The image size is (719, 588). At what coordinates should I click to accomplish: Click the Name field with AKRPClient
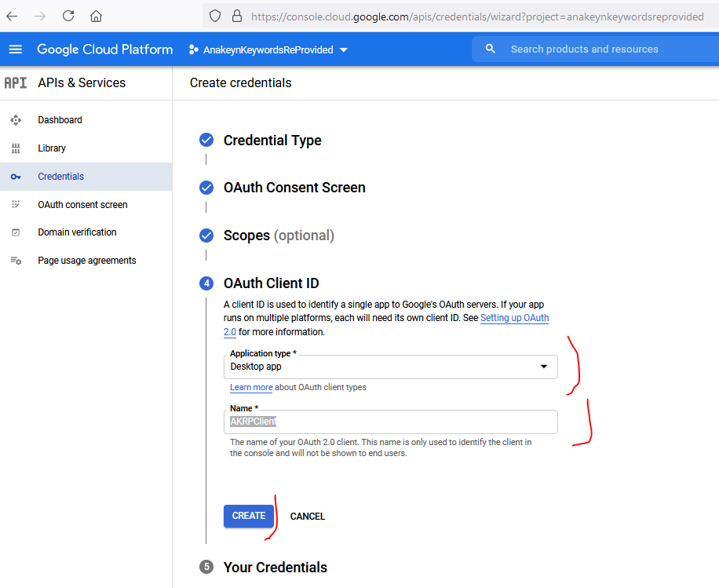391,422
